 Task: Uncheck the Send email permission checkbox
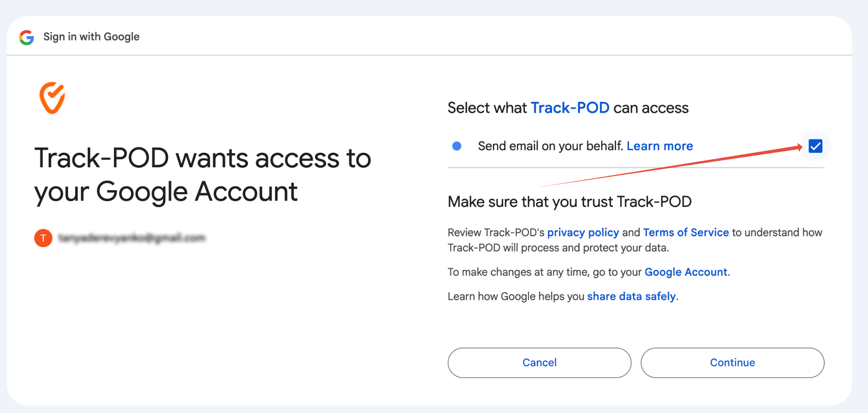pos(815,146)
